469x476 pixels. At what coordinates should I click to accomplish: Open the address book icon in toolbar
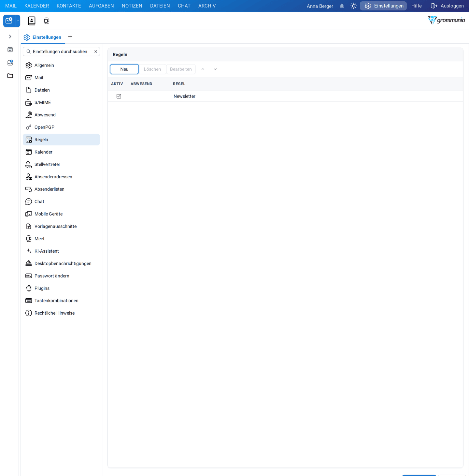[x=32, y=21]
